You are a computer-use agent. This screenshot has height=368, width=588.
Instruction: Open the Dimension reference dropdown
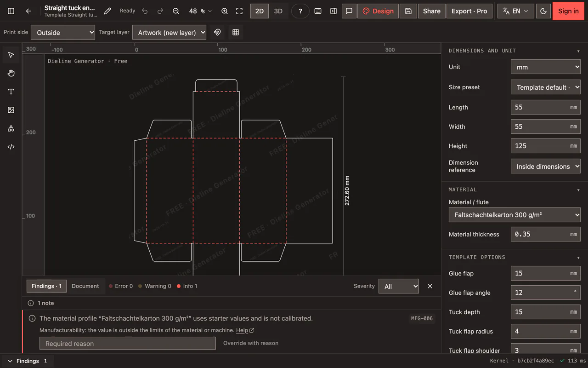click(x=546, y=166)
